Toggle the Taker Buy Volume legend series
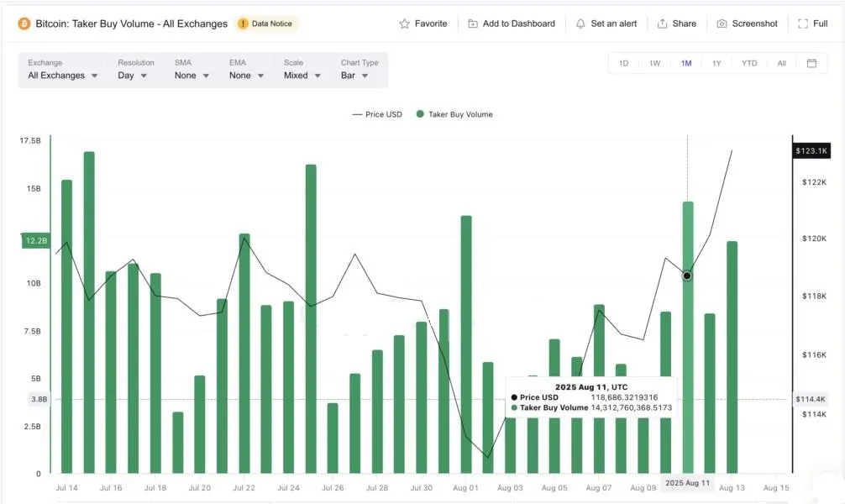The width and height of the screenshot is (845, 504). [454, 114]
